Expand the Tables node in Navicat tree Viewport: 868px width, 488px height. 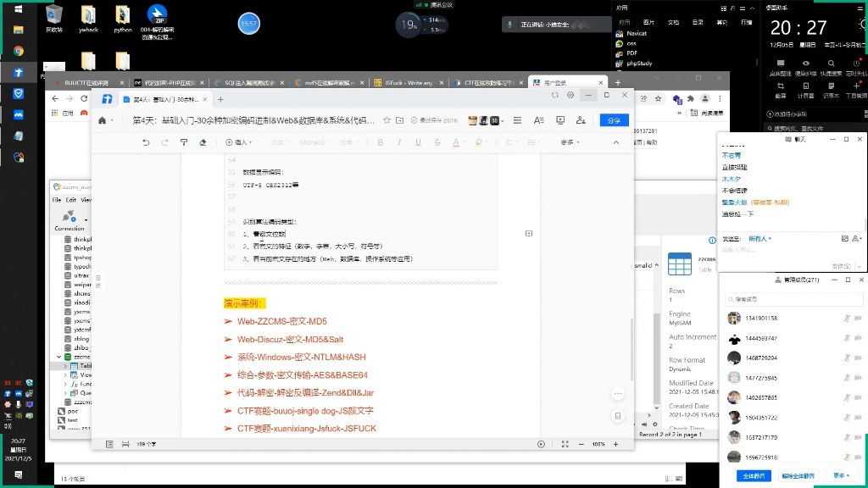[65, 366]
